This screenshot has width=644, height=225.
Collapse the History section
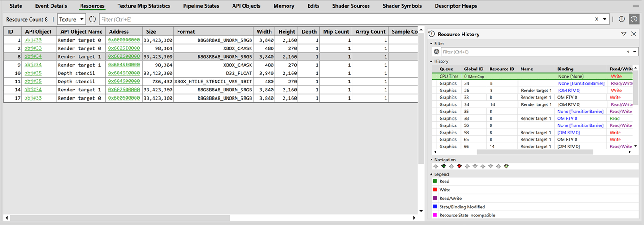point(431,61)
